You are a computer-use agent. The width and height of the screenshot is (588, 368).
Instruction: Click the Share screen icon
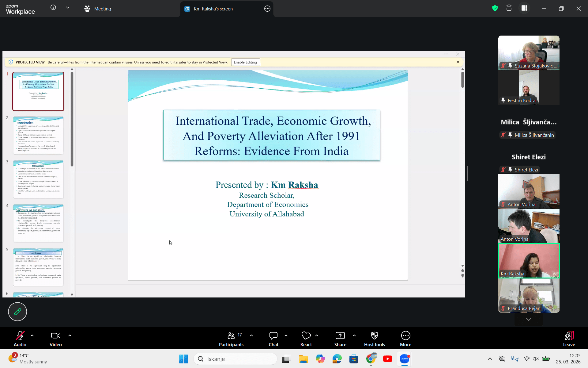pos(340,336)
